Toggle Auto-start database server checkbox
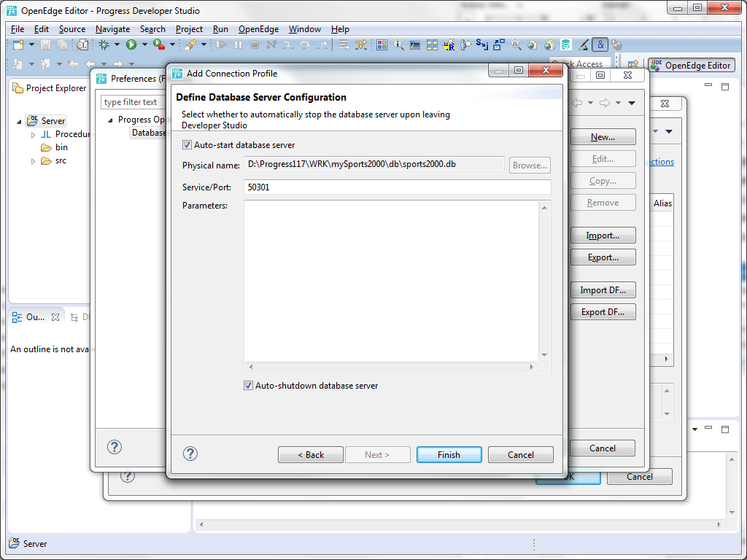This screenshot has width=747, height=560. tap(187, 145)
